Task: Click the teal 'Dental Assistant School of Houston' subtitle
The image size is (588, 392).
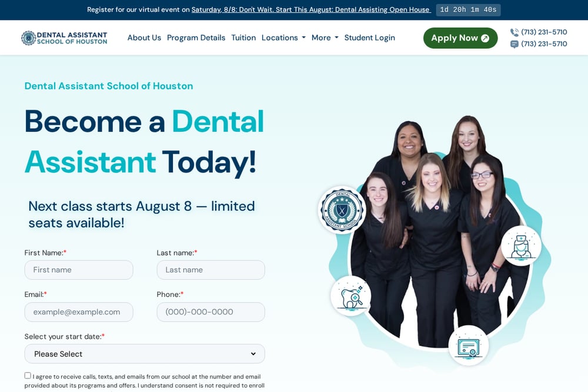Action: pyautogui.click(x=109, y=86)
